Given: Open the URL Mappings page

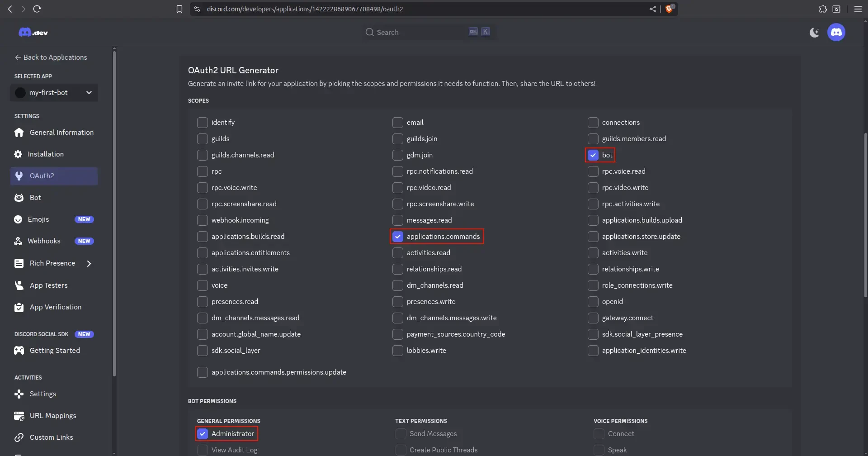Looking at the screenshot, I should point(52,416).
